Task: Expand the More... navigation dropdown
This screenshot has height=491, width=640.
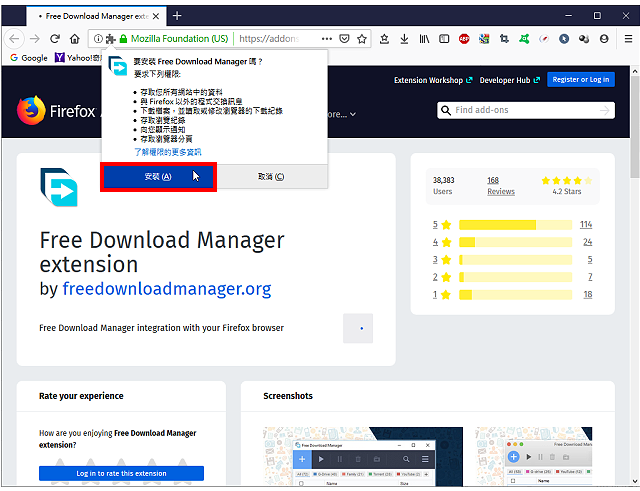Action: pyautogui.click(x=341, y=115)
